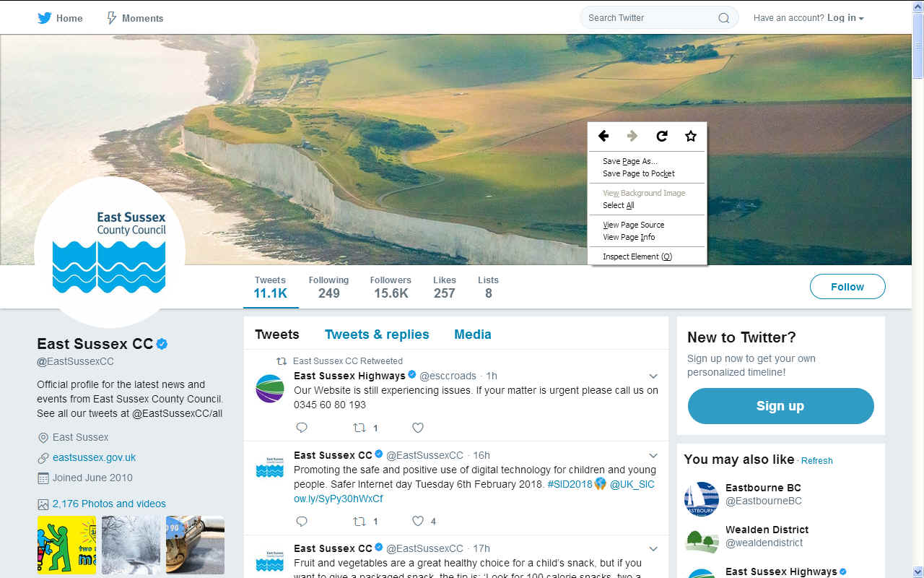This screenshot has width=924, height=578.
Task: Retweet the Safer Internet day tweet
Action: pos(359,521)
